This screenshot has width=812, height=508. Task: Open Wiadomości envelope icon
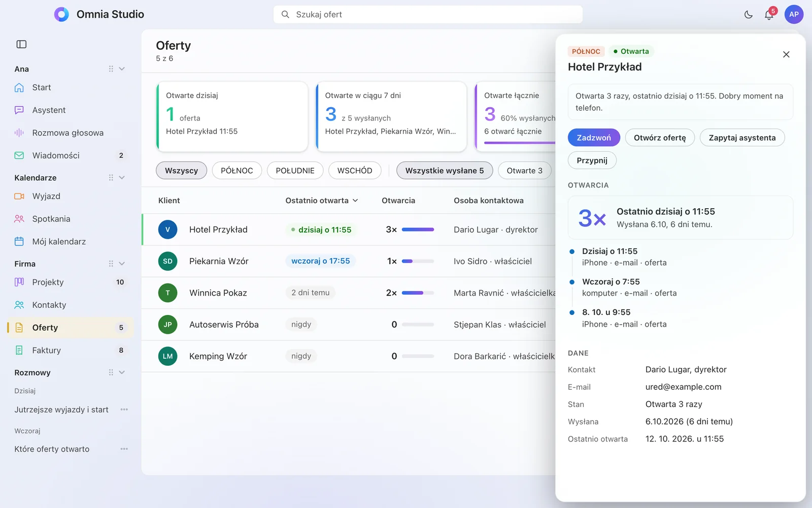(x=19, y=155)
